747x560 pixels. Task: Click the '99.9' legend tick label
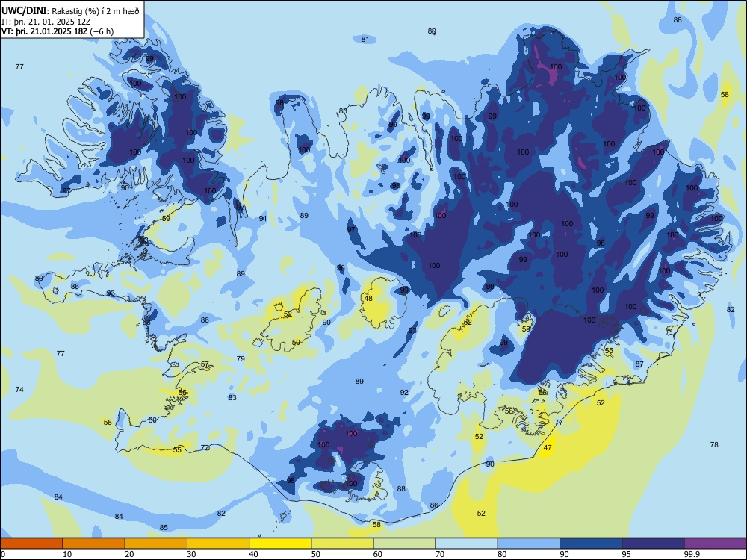(x=691, y=554)
